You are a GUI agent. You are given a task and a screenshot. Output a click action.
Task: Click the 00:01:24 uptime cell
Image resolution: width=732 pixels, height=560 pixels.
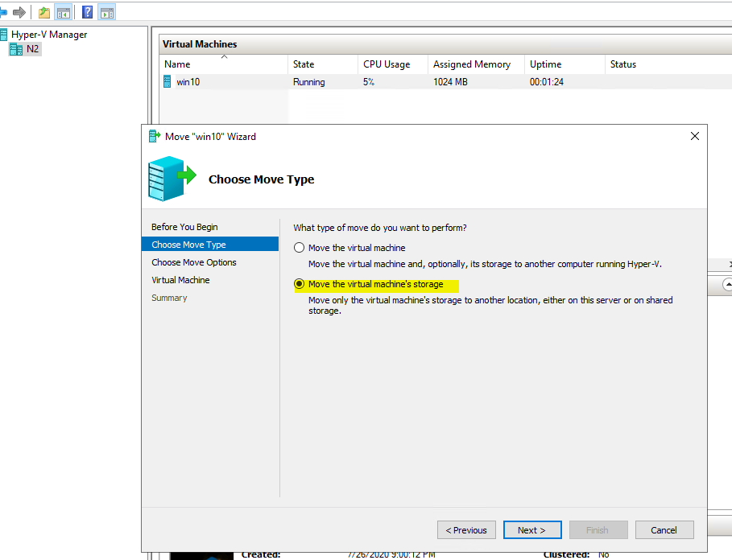tap(546, 82)
